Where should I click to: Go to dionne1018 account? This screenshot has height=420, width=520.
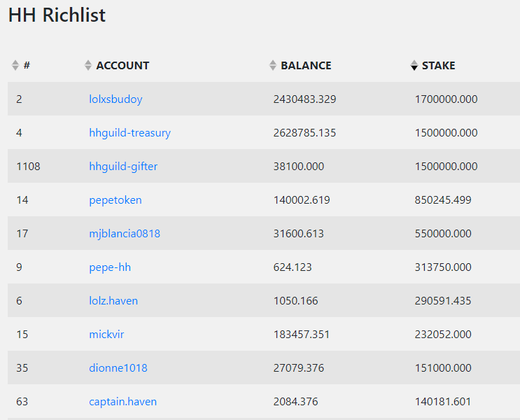coord(118,368)
